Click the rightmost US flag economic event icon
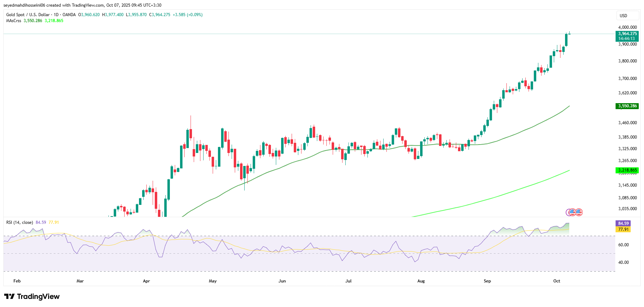The width and height of the screenshot is (644, 307). 579,212
